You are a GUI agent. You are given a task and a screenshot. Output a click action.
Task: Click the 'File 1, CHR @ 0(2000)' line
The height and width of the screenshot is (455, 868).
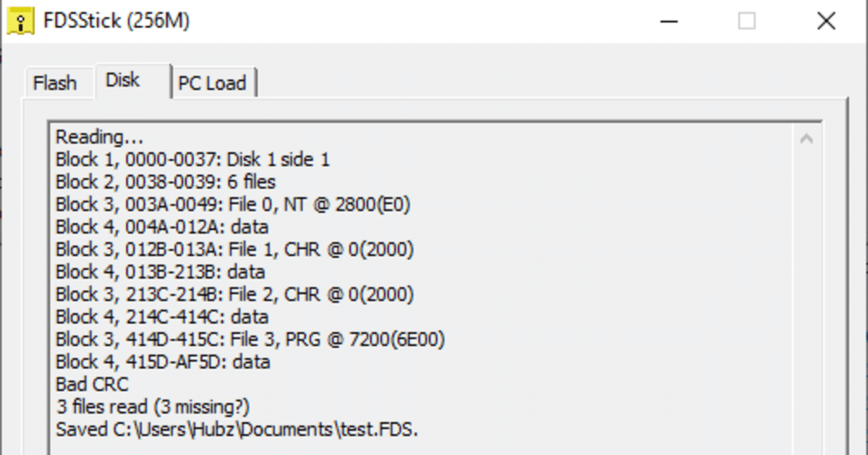234,249
